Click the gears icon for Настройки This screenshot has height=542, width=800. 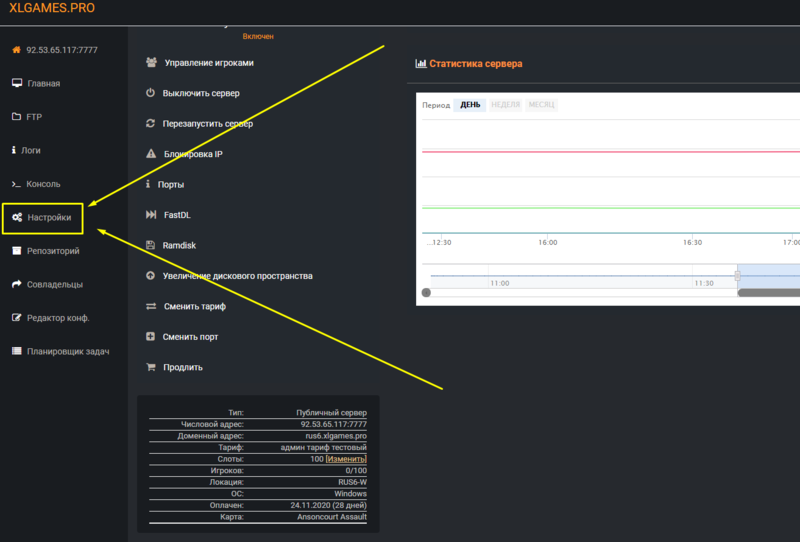pos(17,217)
